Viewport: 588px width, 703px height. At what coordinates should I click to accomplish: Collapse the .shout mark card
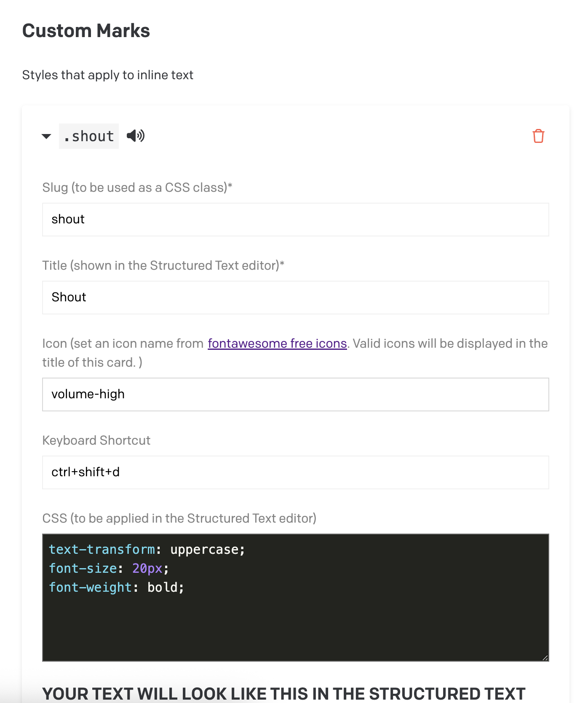[46, 136]
